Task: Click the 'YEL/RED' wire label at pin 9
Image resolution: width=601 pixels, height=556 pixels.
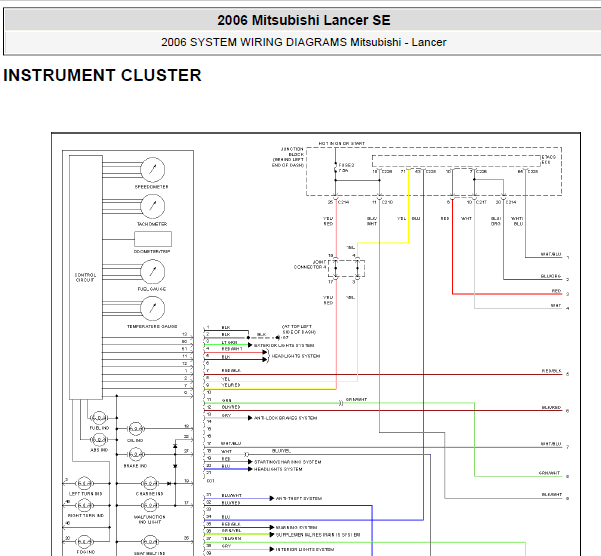Action: (231, 385)
